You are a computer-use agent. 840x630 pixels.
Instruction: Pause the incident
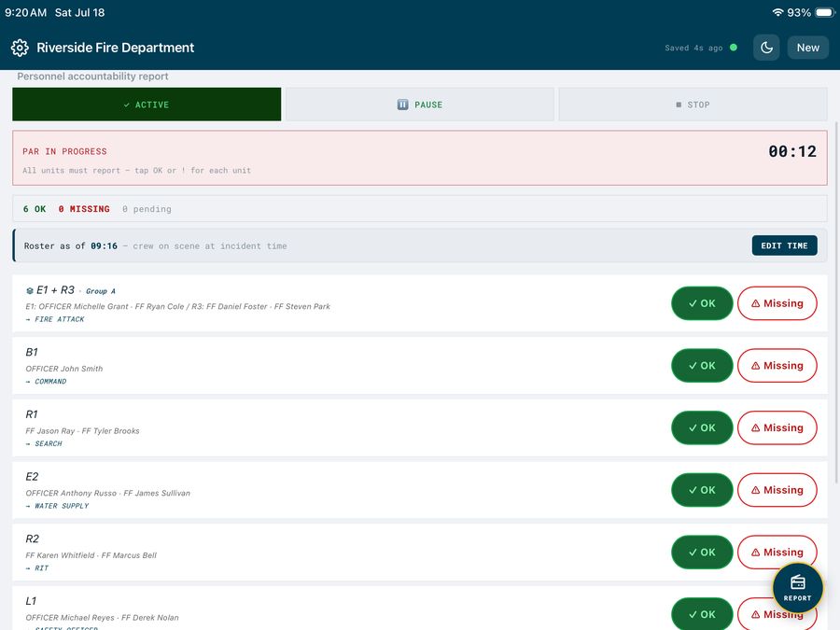420,105
